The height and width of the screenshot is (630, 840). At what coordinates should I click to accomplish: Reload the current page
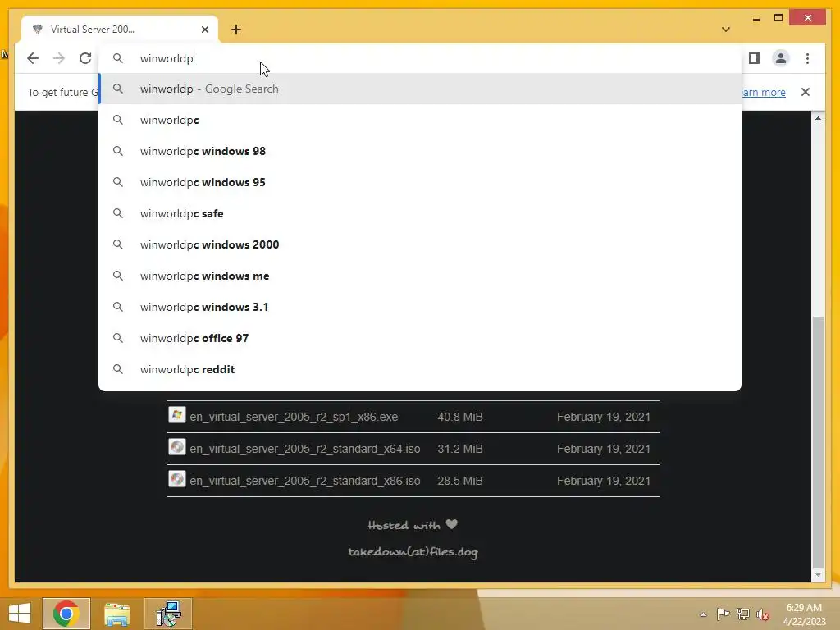[85, 58]
